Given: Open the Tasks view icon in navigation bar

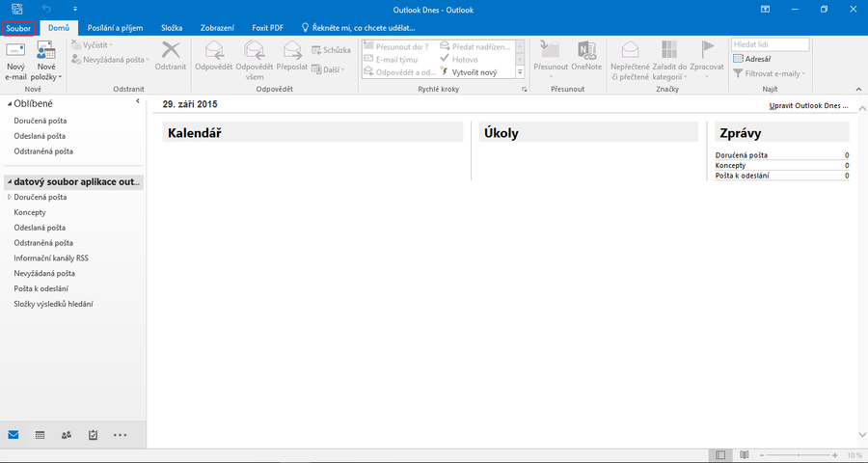Looking at the screenshot, I should coord(93,435).
